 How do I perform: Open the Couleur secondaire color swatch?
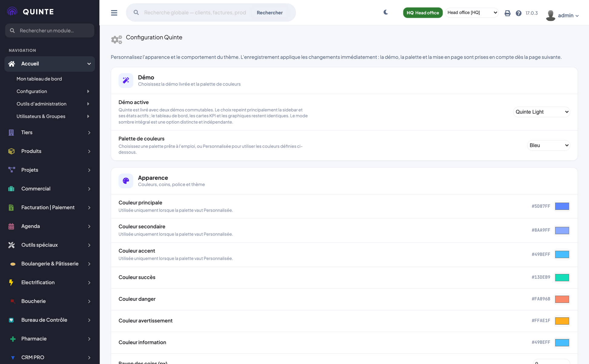click(x=562, y=230)
